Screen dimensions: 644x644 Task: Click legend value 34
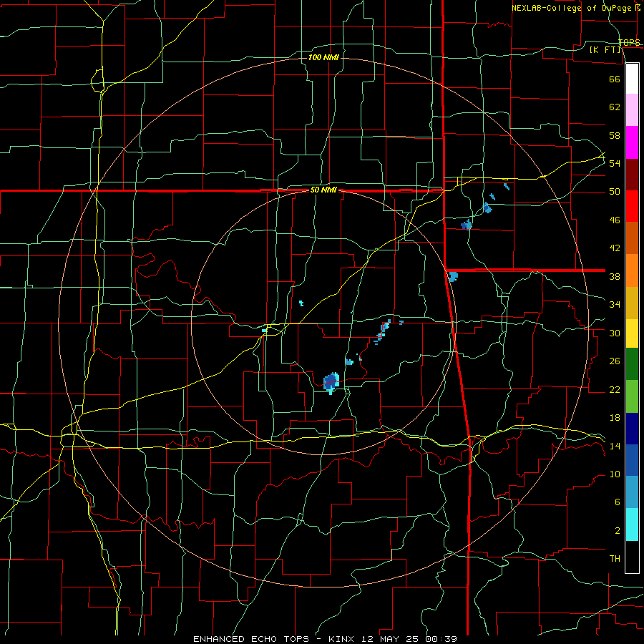[615, 305]
